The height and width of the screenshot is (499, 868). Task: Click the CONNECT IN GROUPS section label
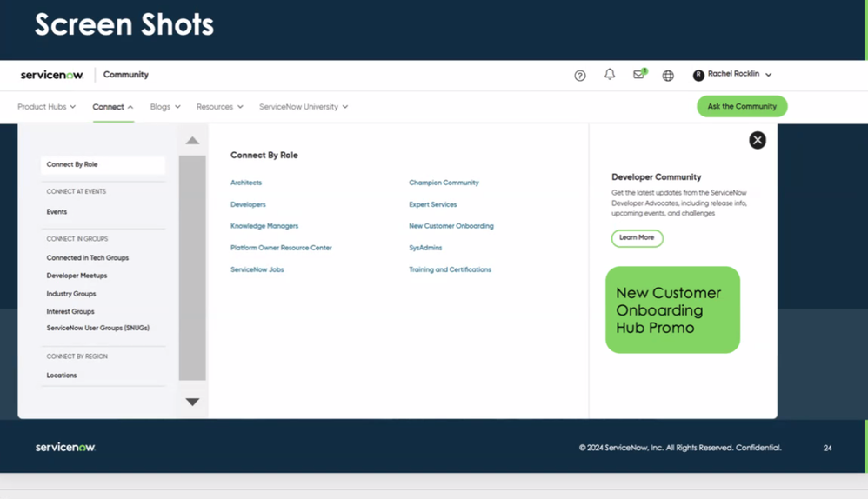tap(77, 239)
